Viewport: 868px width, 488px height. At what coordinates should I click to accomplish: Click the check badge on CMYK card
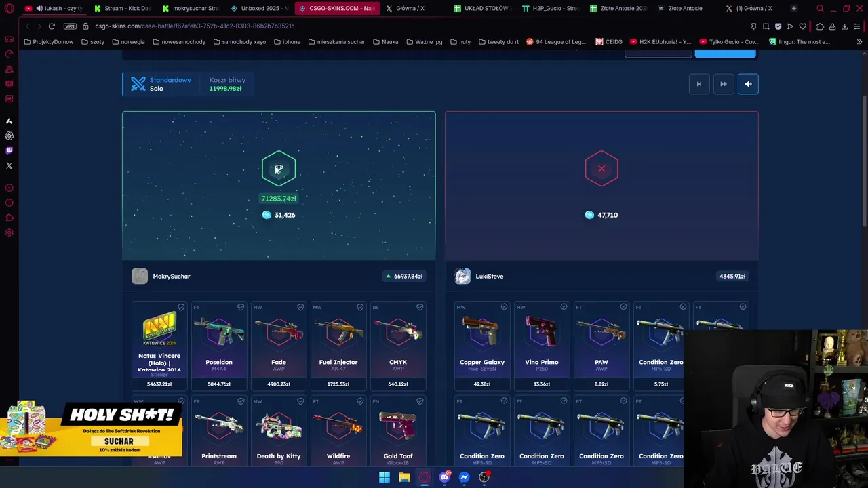click(x=420, y=307)
